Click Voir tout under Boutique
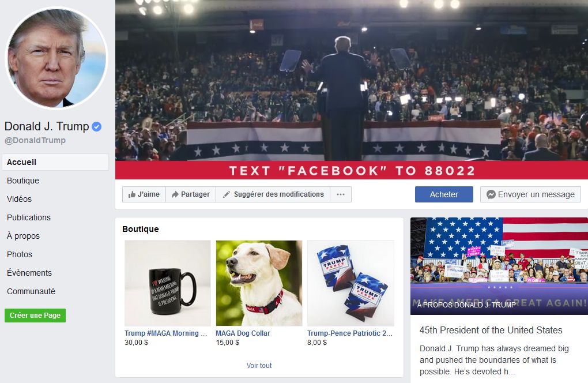This screenshot has width=588, height=383. [259, 365]
